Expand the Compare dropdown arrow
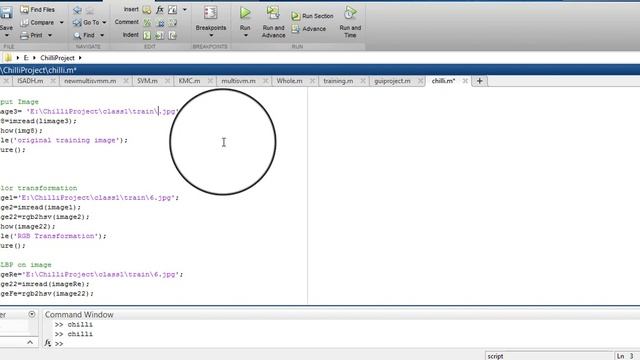The height and width of the screenshot is (360, 640). (62, 22)
